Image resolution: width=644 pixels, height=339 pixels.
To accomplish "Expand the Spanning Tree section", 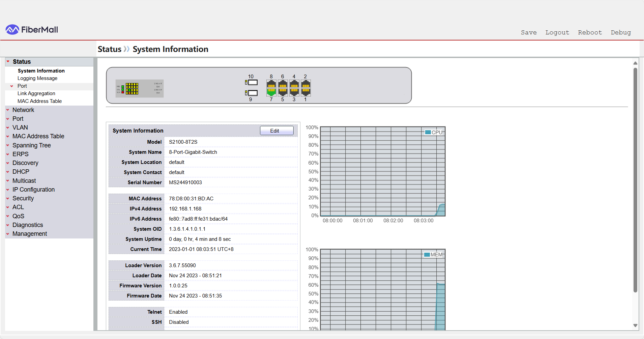I will pos(32,145).
